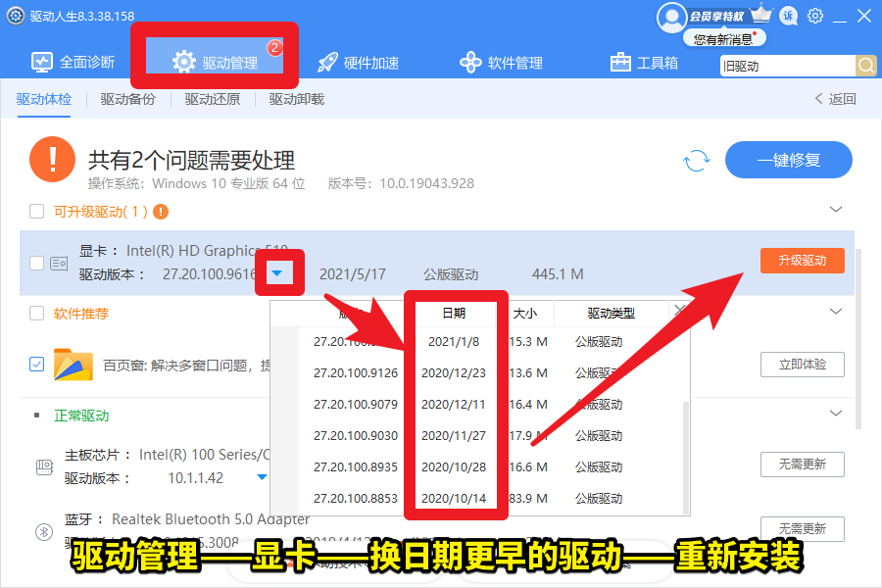Click the 工具箱 toolbox icon
Image resolution: width=882 pixels, height=588 pixels.
click(x=620, y=62)
